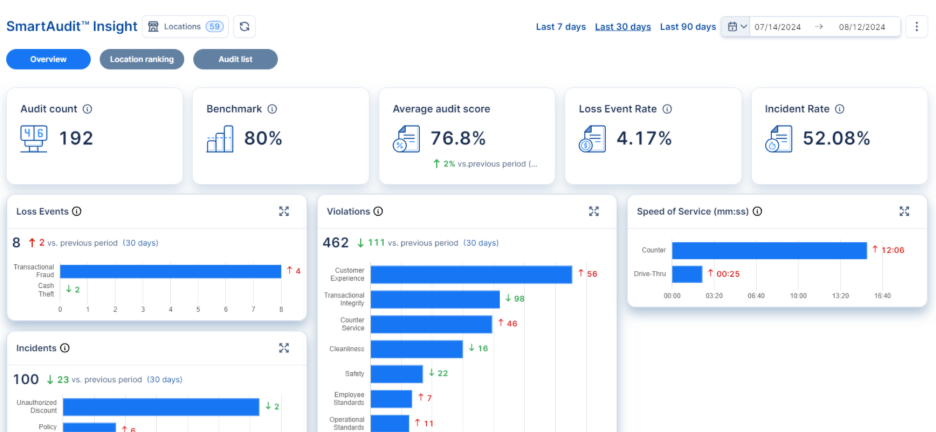Screen dimensions: 936x432
Task: Show info tooltip for Benchmark
Action: coord(272,109)
